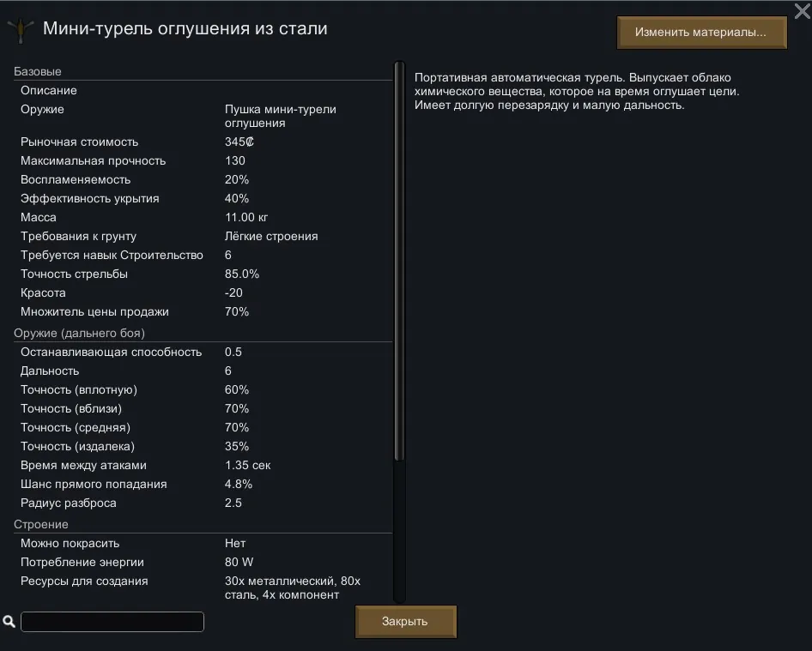Focus the search text field

point(112,621)
